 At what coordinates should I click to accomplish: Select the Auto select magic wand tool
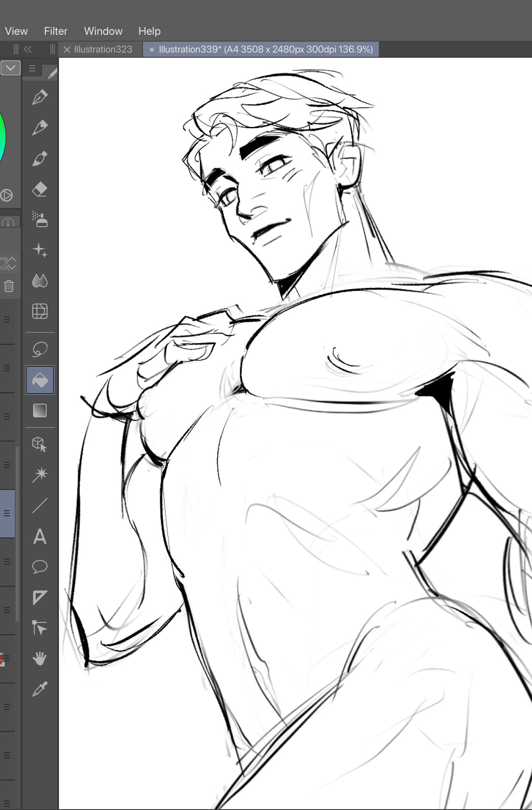coord(40,475)
